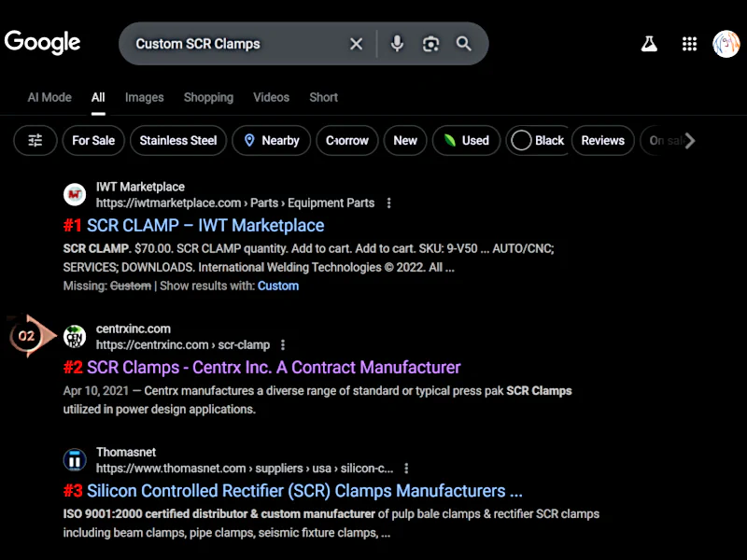Open more options for centrxinc.com result
Viewport: 747px width, 560px height.
[284, 344]
